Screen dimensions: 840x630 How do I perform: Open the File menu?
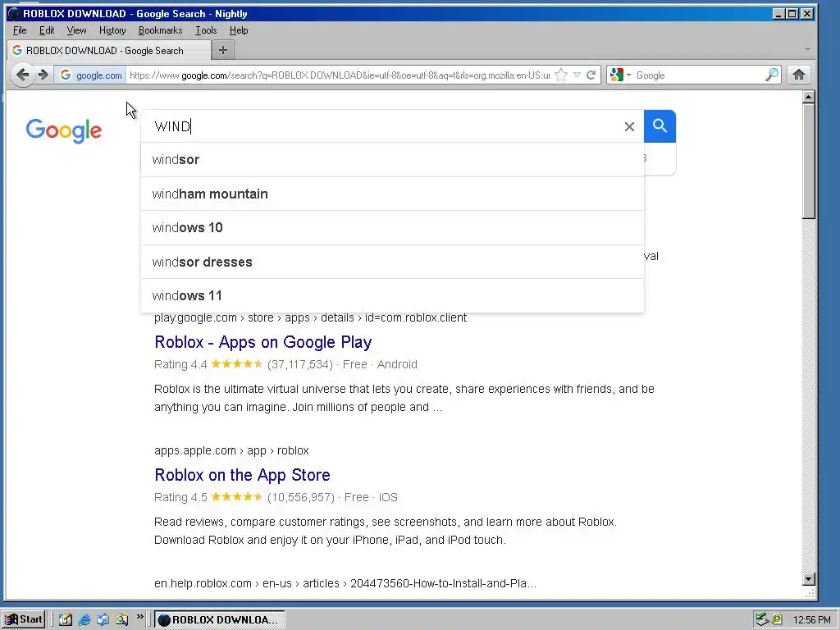click(20, 30)
